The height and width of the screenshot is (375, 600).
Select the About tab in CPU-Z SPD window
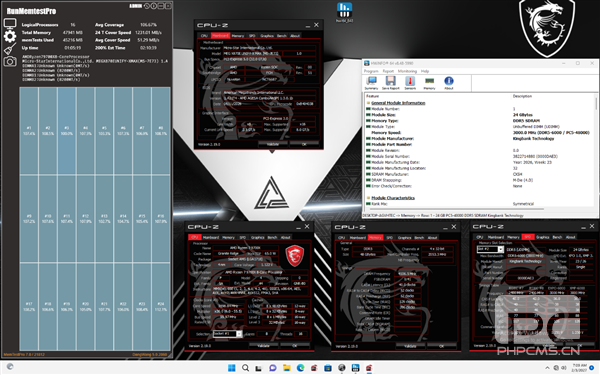(x=571, y=237)
